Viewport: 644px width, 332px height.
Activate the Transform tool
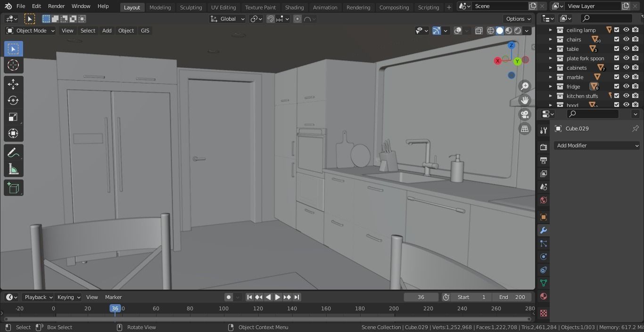coord(13,133)
